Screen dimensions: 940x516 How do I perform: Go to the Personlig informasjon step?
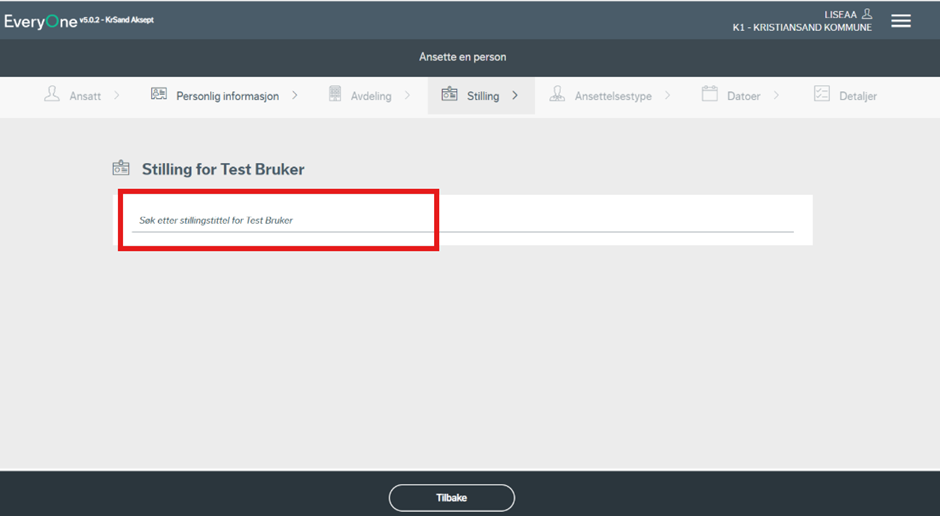tap(227, 96)
